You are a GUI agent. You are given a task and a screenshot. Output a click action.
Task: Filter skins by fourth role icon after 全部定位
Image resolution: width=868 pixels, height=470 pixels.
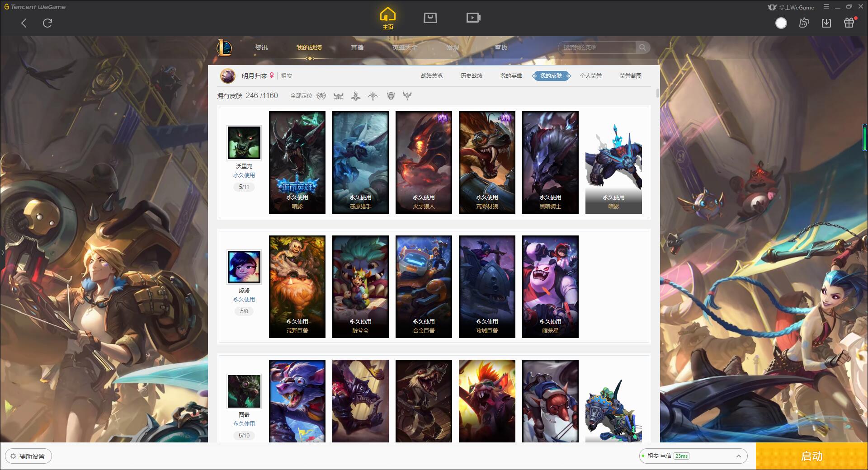373,96
